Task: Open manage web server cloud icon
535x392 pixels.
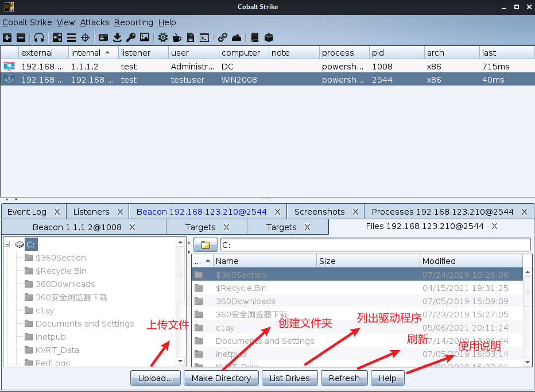Action: point(237,37)
